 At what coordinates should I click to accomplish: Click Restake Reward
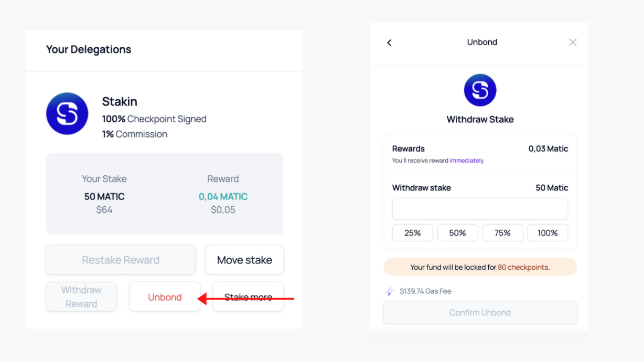(x=120, y=260)
